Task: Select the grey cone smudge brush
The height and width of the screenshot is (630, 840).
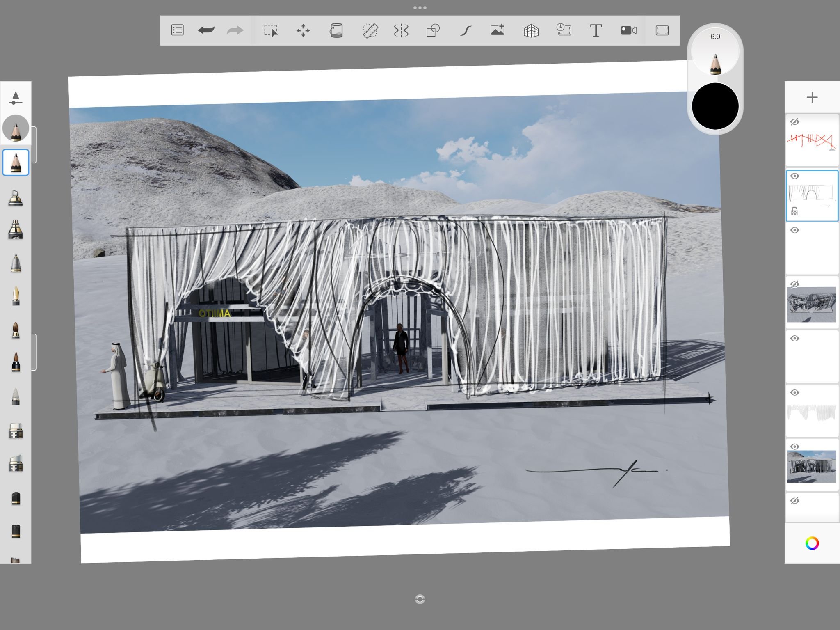Action: pos(16,396)
